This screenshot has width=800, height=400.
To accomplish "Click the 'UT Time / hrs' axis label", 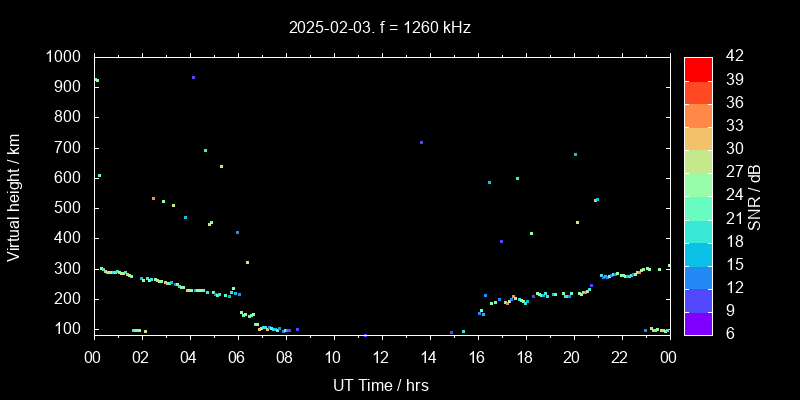I will tap(380, 384).
